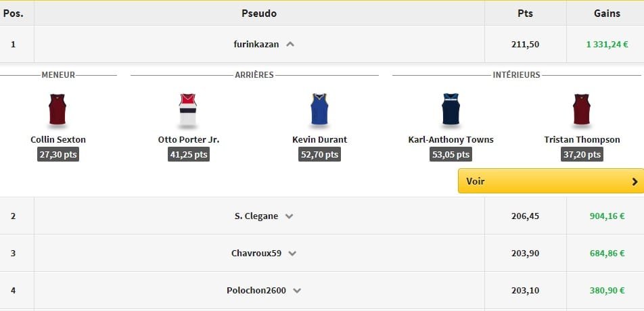This screenshot has height=311, width=644.
Task: Click Otto Porter Jr.'s white jersey icon
Action: click(x=187, y=110)
